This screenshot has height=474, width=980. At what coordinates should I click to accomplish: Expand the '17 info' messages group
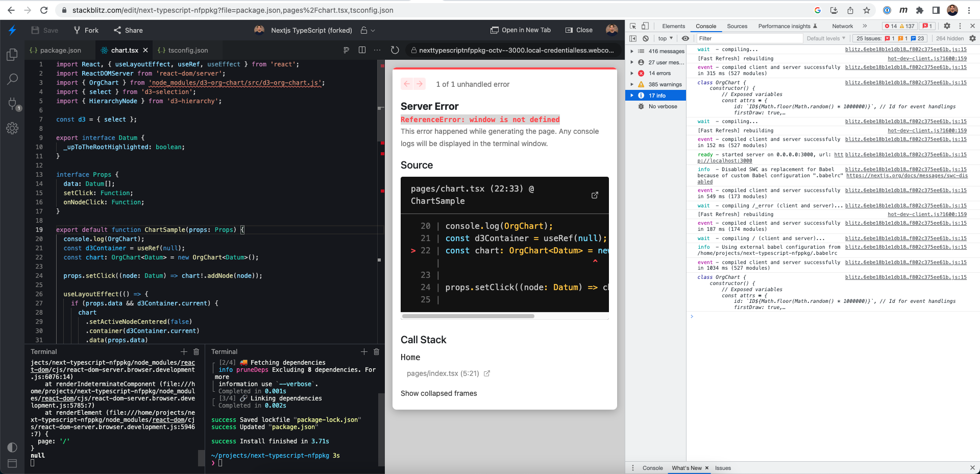coord(632,96)
